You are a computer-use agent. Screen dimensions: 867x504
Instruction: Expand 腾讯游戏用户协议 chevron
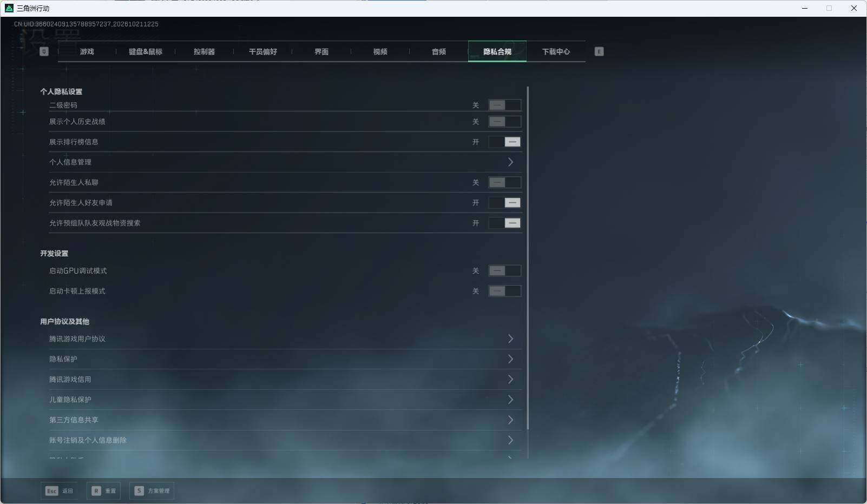(510, 339)
